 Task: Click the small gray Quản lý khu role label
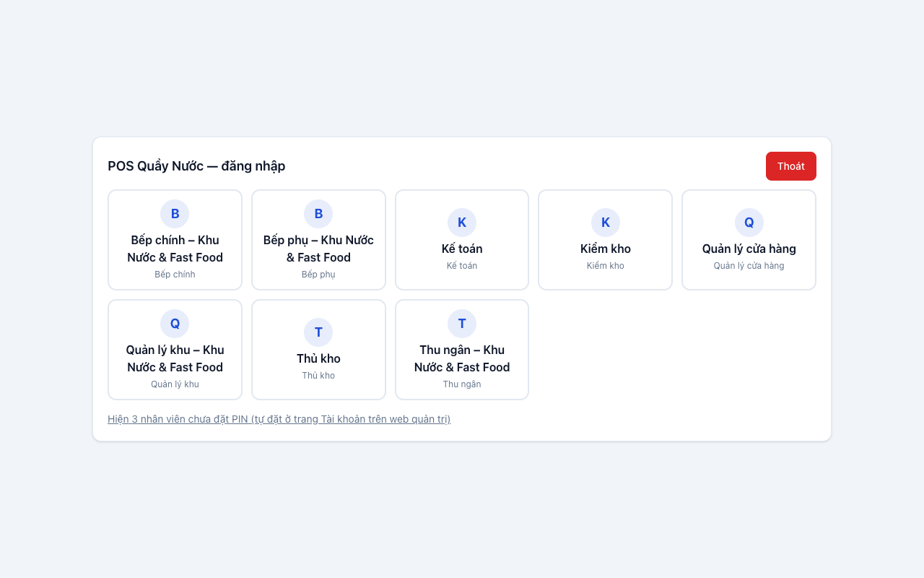tap(175, 384)
